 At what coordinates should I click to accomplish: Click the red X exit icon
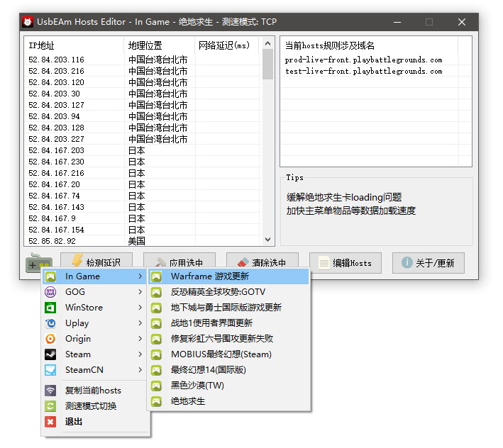50,422
